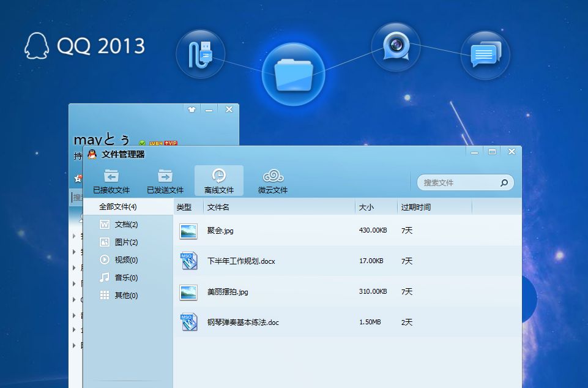
Task: Click the chat messages bubble icon
Action: 485,55
